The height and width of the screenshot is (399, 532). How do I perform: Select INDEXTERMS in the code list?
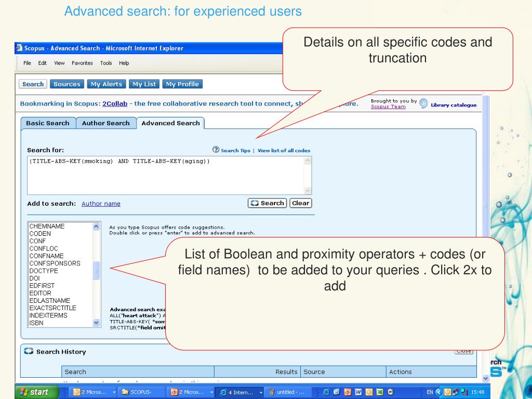48,315
